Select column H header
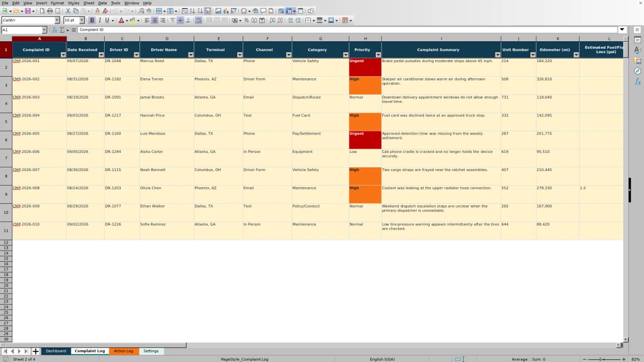 pyautogui.click(x=365, y=39)
